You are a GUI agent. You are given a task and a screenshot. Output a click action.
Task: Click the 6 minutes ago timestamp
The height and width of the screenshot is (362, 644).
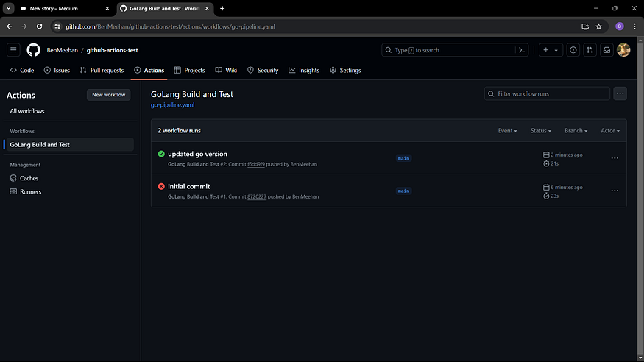pyautogui.click(x=567, y=187)
